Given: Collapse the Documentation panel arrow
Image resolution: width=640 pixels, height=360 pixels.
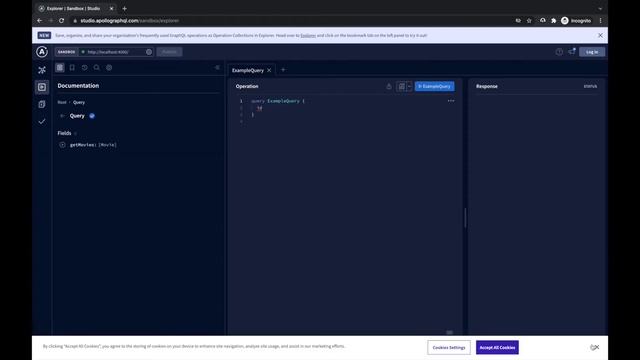Looking at the screenshot, I should point(217,67).
